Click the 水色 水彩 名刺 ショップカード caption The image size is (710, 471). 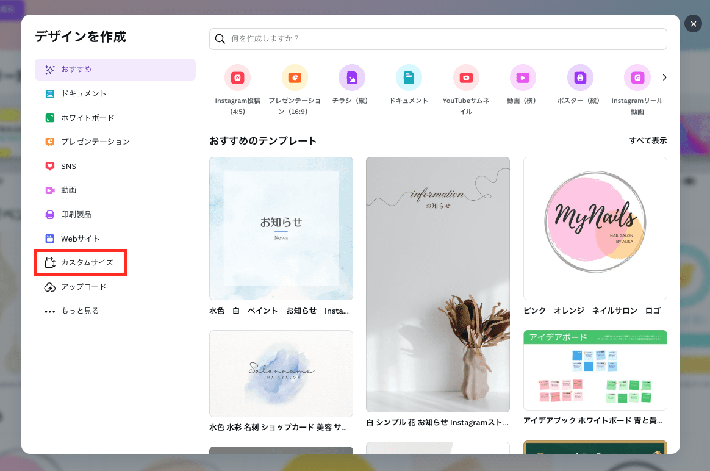point(278,427)
